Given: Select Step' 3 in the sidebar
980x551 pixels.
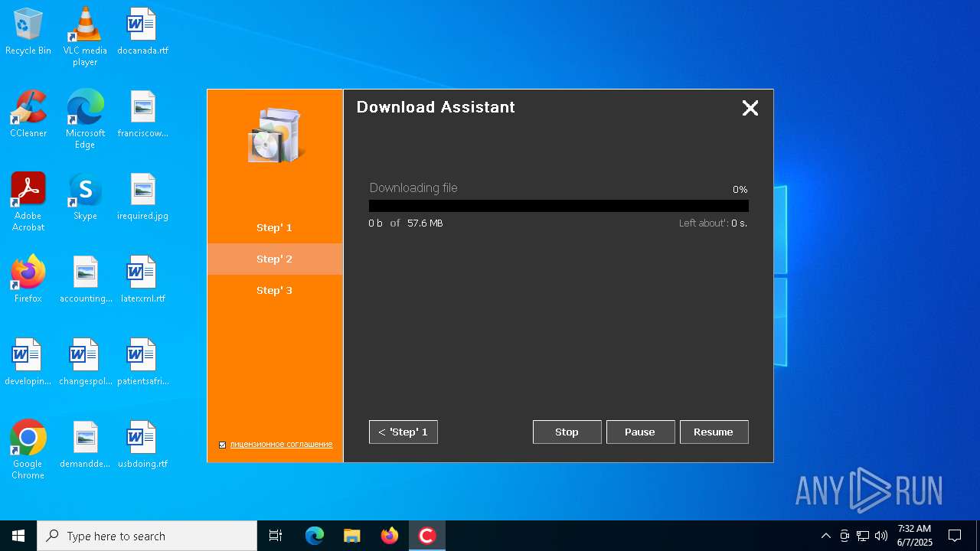Looking at the screenshot, I should 275,291.
